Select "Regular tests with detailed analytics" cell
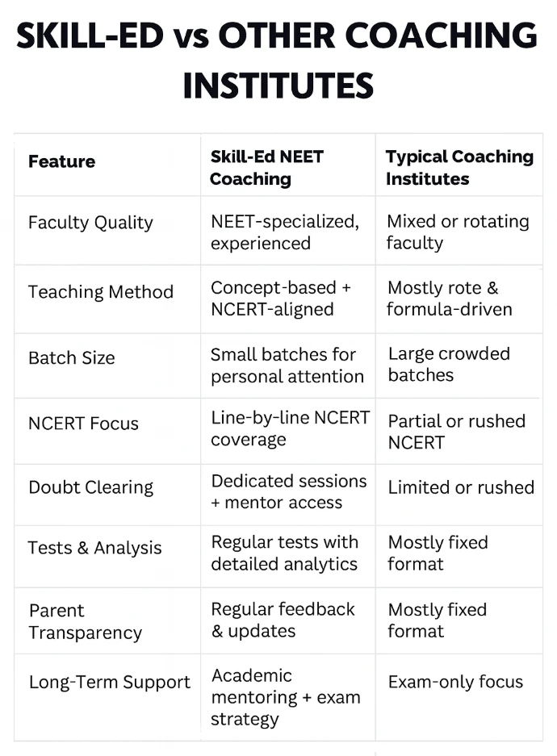 pos(284,553)
